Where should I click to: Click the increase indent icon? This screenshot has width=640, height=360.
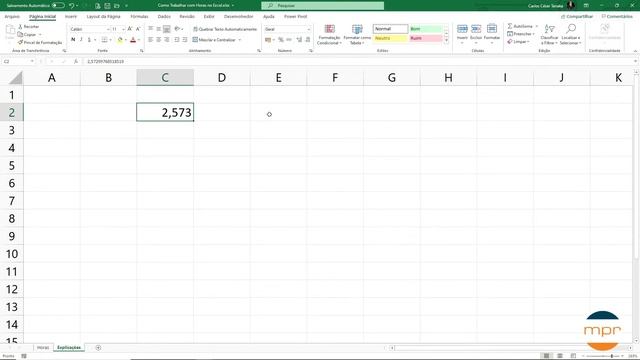click(x=184, y=40)
